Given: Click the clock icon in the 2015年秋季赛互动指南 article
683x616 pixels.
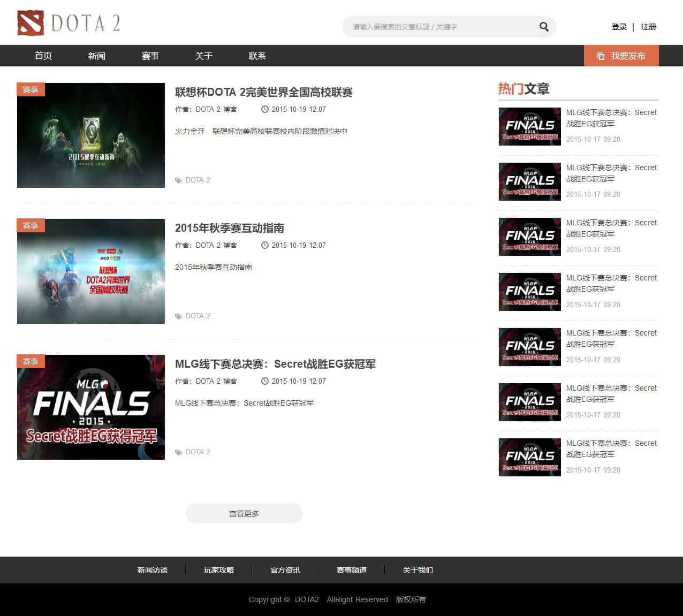Looking at the screenshot, I should click(264, 245).
